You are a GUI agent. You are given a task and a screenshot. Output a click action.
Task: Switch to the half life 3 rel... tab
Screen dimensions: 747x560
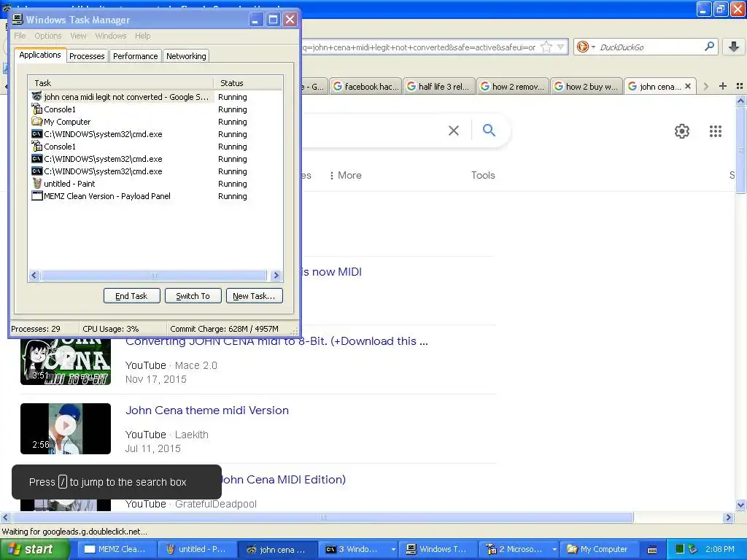click(x=439, y=87)
